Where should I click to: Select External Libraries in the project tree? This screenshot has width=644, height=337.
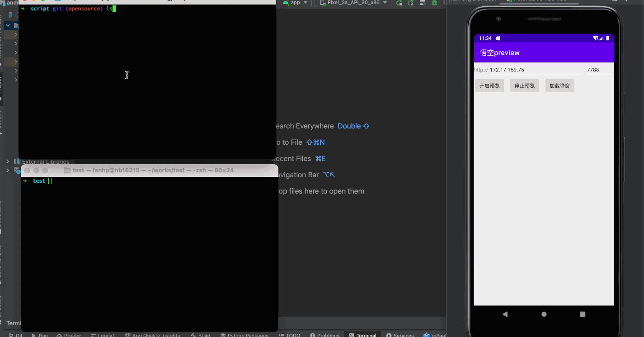click(x=46, y=161)
